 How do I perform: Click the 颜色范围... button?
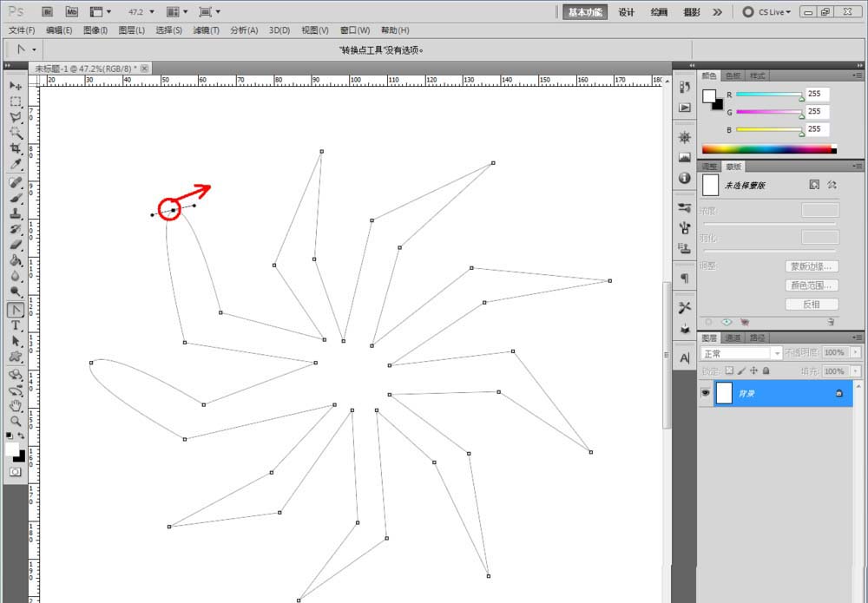coord(812,285)
